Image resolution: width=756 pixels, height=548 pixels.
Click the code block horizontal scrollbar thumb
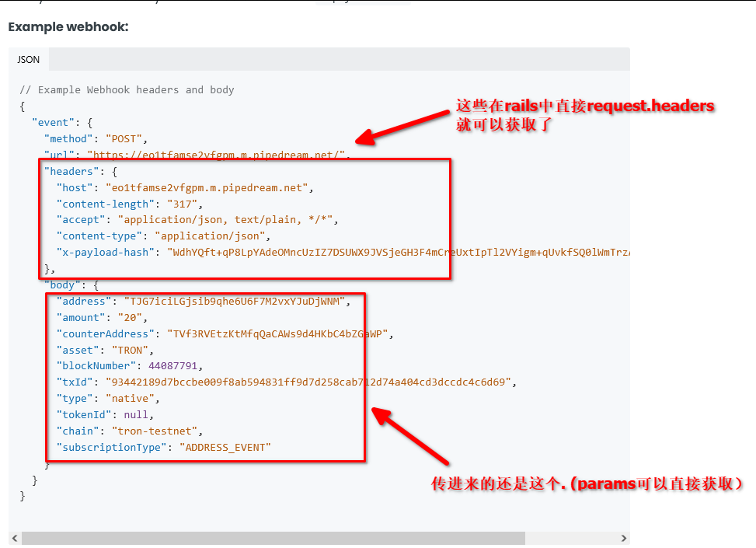point(273,538)
